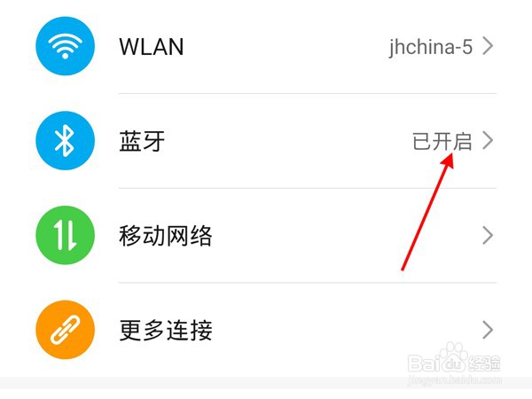Open the WLAN settings entry
Image resolution: width=532 pixels, height=399 pixels.
(x=266, y=46)
